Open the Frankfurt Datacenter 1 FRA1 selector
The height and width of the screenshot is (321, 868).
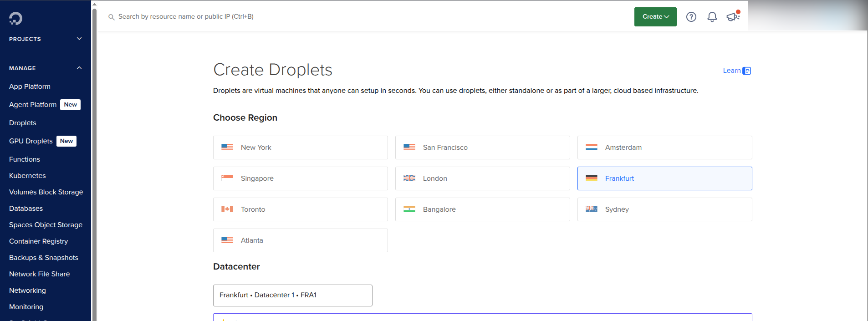tap(293, 296)
